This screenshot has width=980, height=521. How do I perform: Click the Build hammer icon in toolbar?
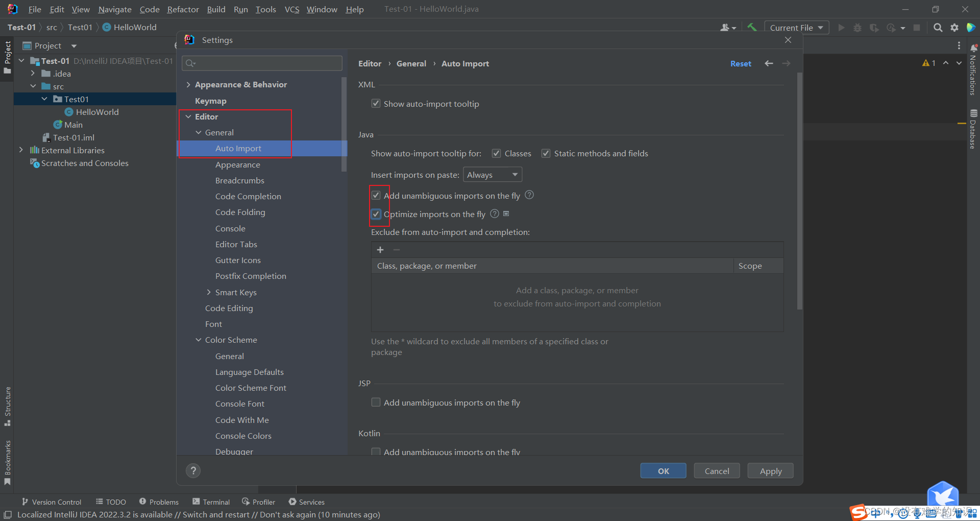pos(752,28)
